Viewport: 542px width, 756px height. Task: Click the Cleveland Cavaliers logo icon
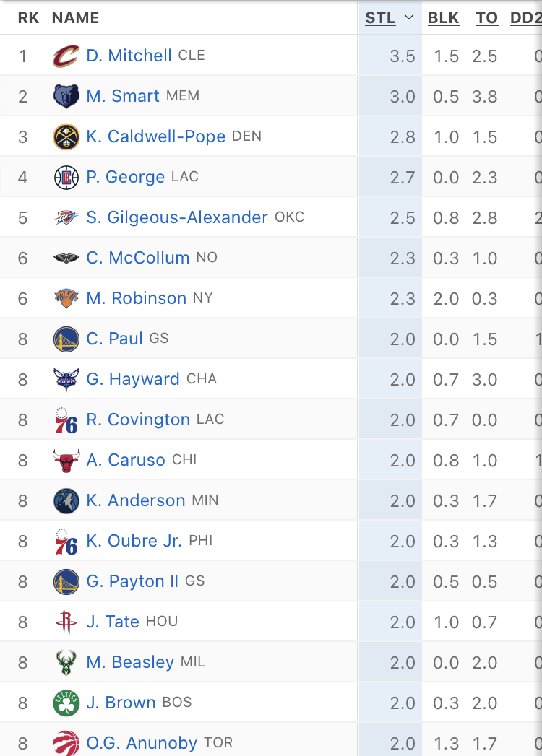click(x=66, y=56)
